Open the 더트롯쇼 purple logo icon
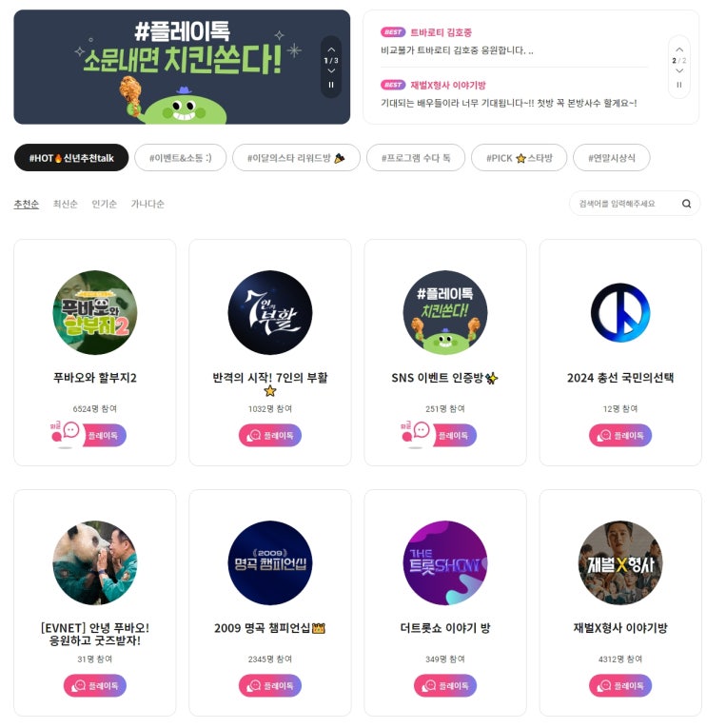This screenshot has height=728, width=707. click(x=444, y=562)
